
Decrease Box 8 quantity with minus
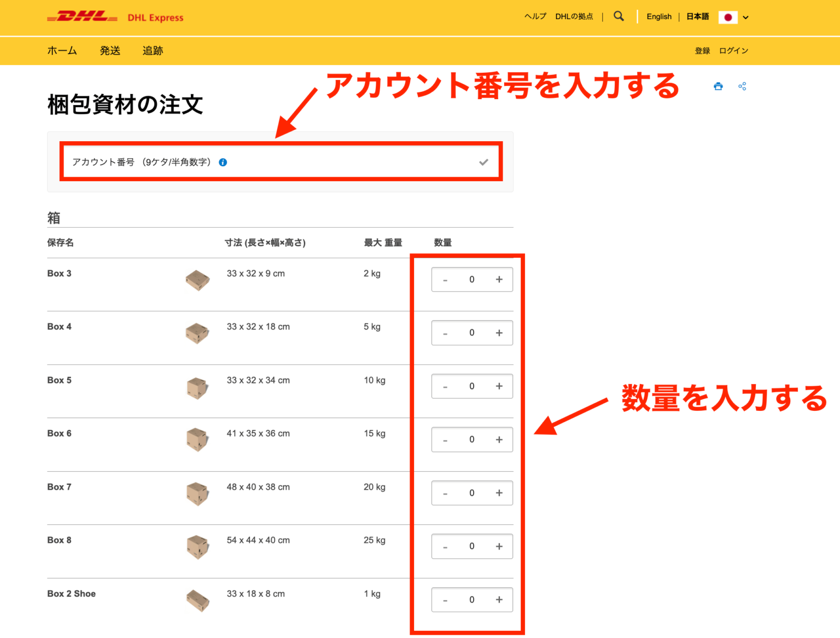(445, 546)
